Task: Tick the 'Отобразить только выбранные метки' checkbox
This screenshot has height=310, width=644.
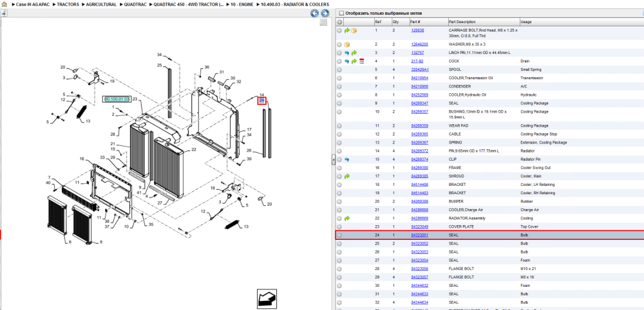Action: (x=341, y=13)
